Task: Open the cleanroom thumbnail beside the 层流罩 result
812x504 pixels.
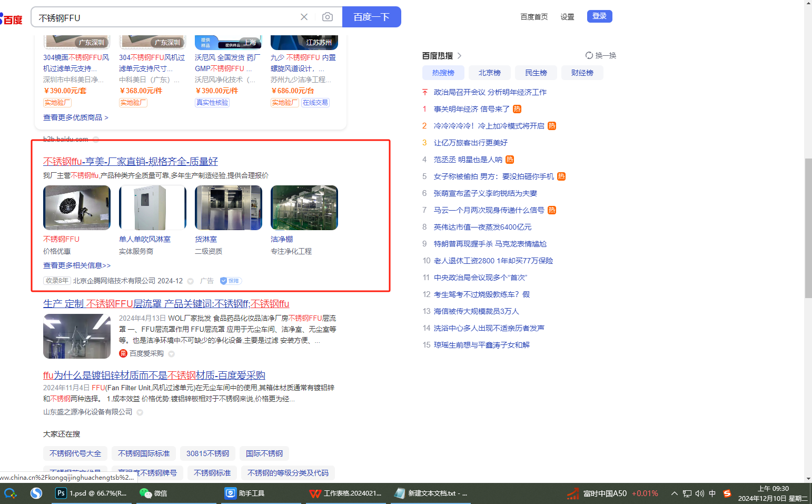Action: pyautogui.click(x=77, y=337)
